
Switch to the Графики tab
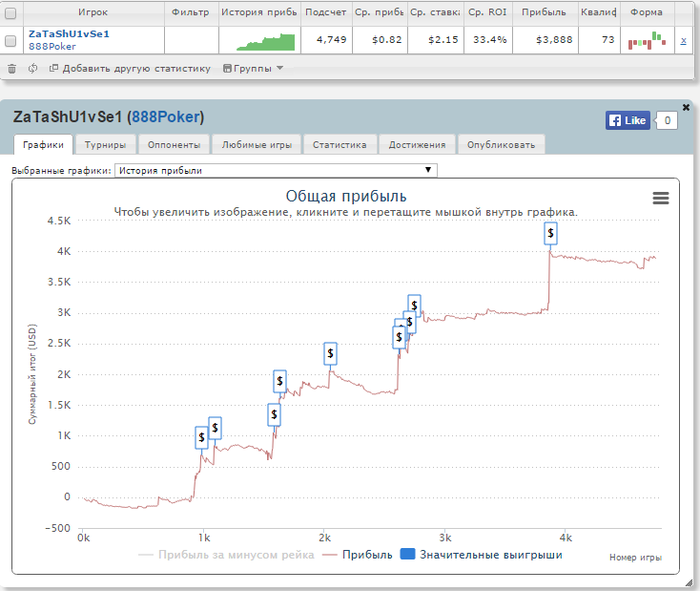coord(43,145)
